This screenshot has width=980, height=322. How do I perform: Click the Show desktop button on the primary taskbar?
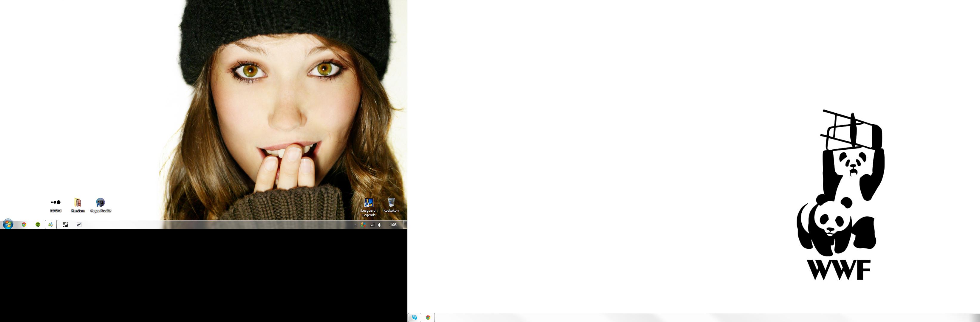405,225
